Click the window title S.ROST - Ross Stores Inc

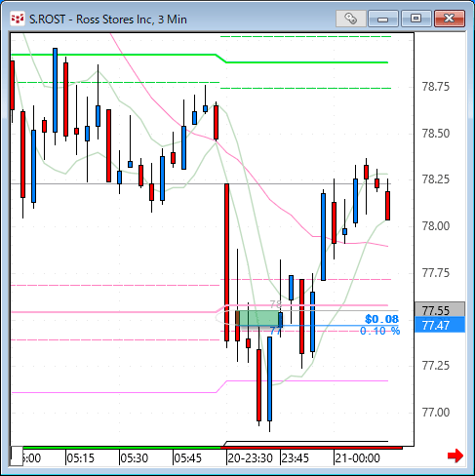click(x=108, y=20)
